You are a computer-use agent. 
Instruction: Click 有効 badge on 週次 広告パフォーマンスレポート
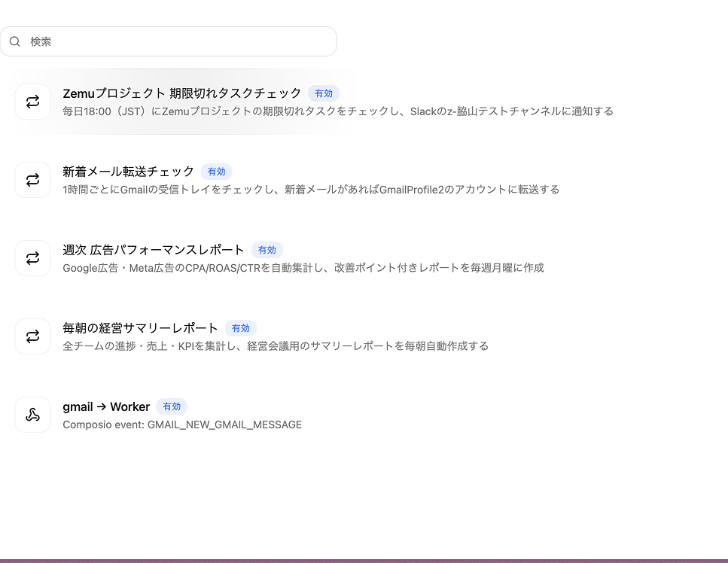pos(267,250)
